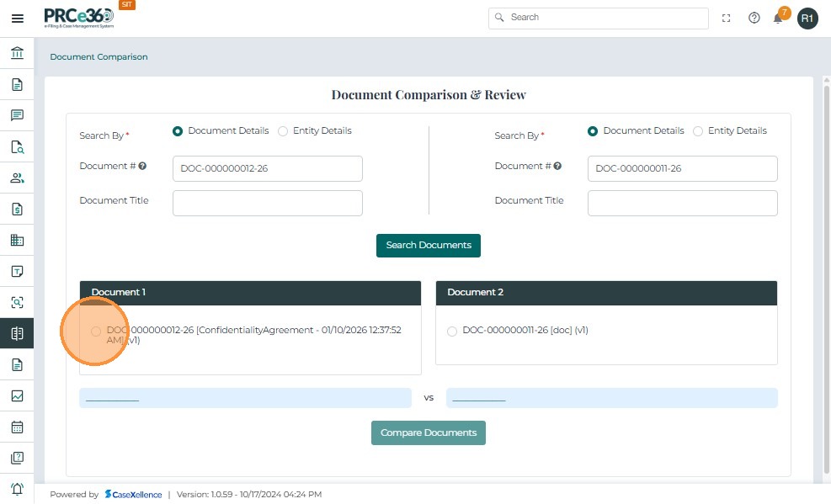Viewport: 831px width, 504px height.
Task: Click the Search Documents button
Action: 429,246
